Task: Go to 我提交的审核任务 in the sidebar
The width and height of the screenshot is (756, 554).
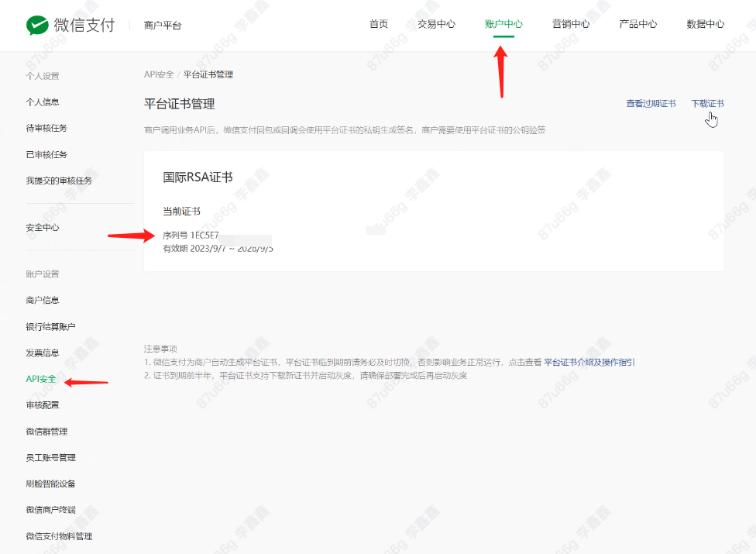Action: [59, 181]
